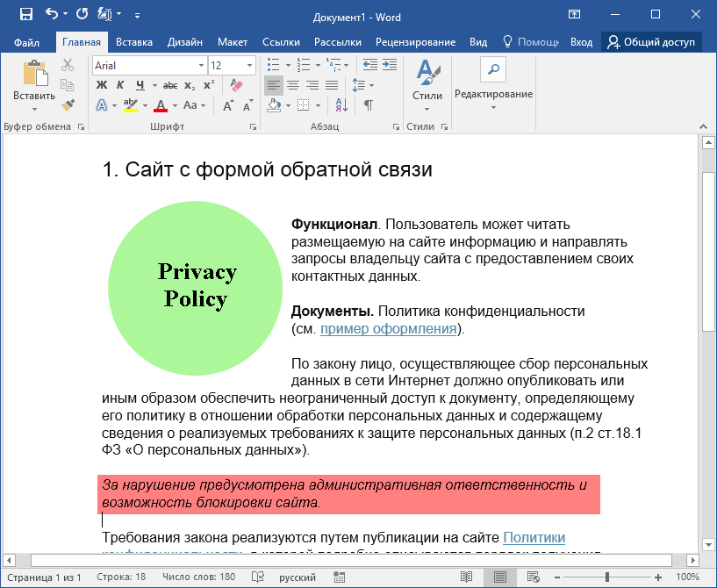This screenshot has height=588, width=717.
Task: Expand the Вставить paste options arrow
Action: click(x=34, y=109)
